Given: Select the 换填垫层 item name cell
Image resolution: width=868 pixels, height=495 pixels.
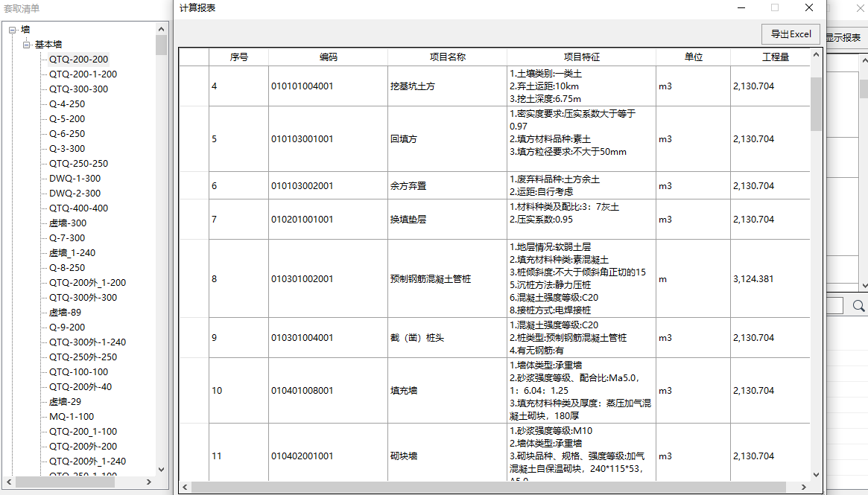Looking at the screenshot, I should [x=447, y=220].
